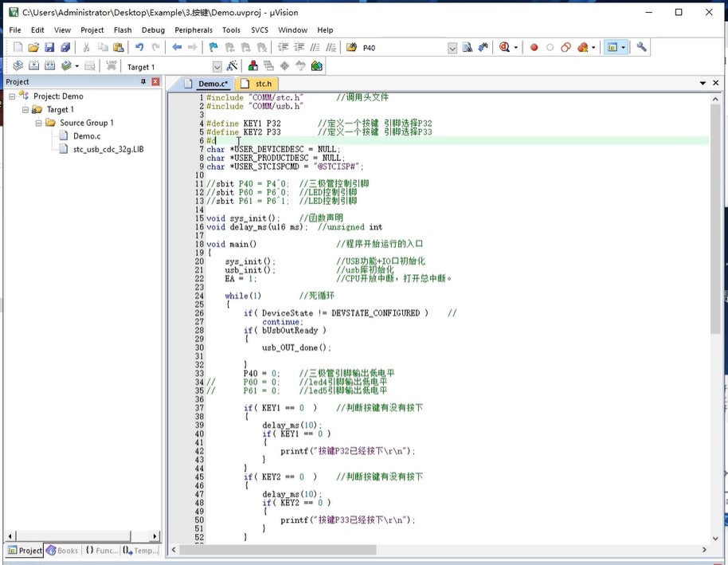Image resolution: width=728 pixels, height=565 pixels.
Task: Click the Incremental Find binoculars icon
Action: click(x=483, y=47)
